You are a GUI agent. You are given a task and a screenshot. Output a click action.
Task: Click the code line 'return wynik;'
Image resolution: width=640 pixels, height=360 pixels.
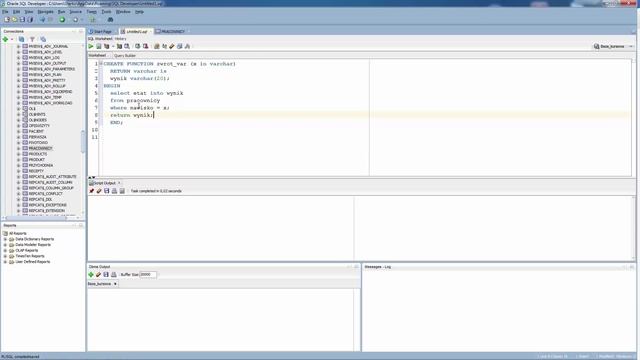(131, 115)
